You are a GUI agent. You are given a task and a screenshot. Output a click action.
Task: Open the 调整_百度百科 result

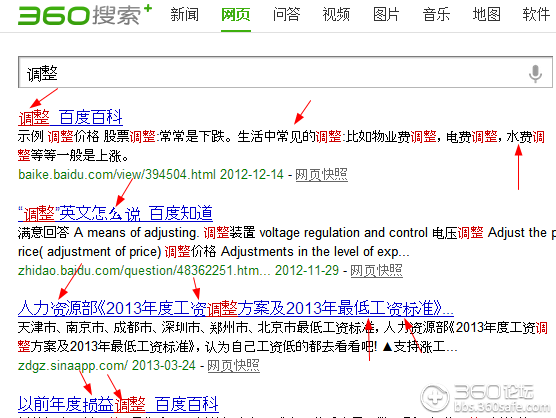pyautogui.click(x=70, y=117)
